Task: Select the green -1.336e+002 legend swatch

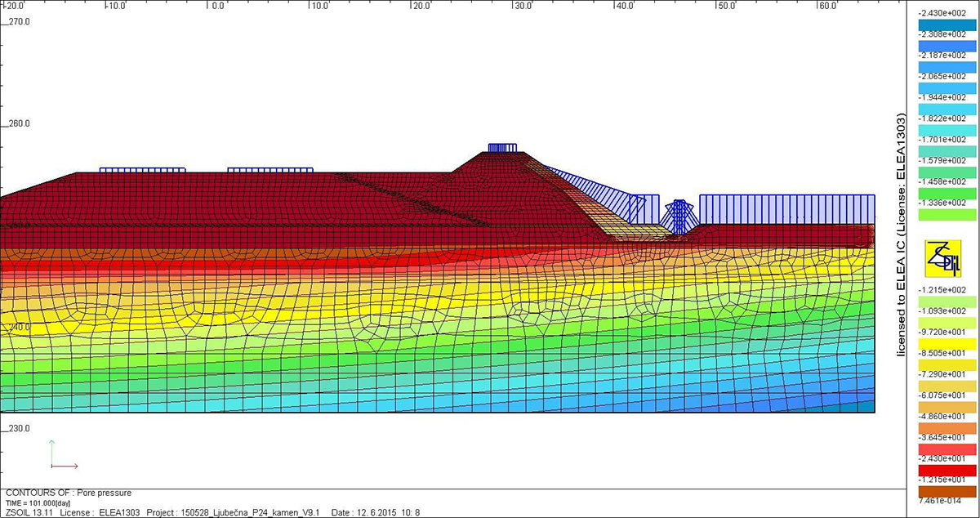Action: click(942, 215)
